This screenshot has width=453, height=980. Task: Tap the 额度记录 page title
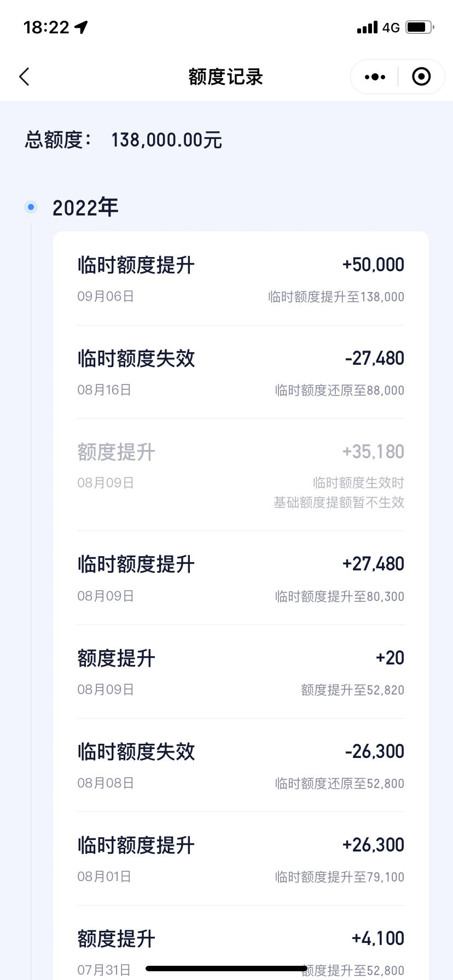coord(226,77)
